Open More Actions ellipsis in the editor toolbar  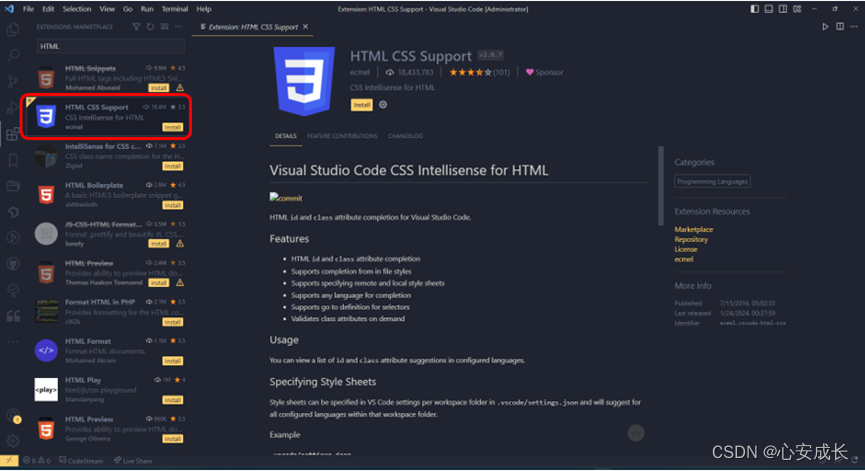(853, 26)
